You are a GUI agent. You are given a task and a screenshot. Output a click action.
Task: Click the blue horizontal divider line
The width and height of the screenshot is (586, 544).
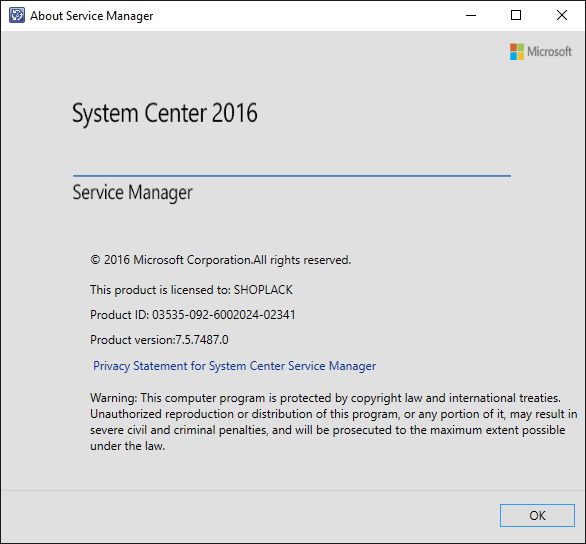point(292,176)
